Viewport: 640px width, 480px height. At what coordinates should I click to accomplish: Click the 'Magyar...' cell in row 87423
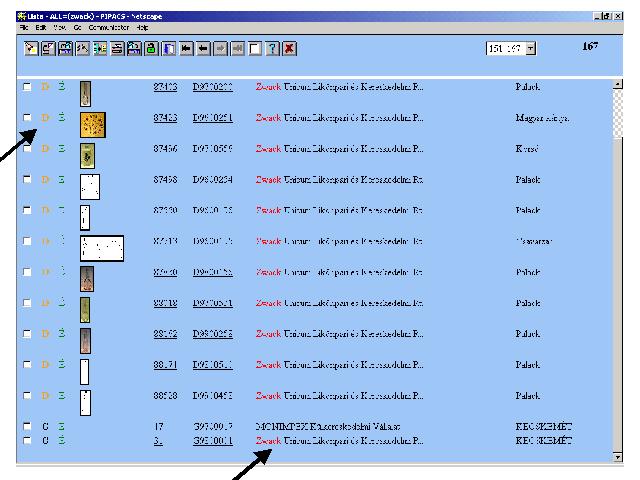pyautogui.click(x=542, y=118)
